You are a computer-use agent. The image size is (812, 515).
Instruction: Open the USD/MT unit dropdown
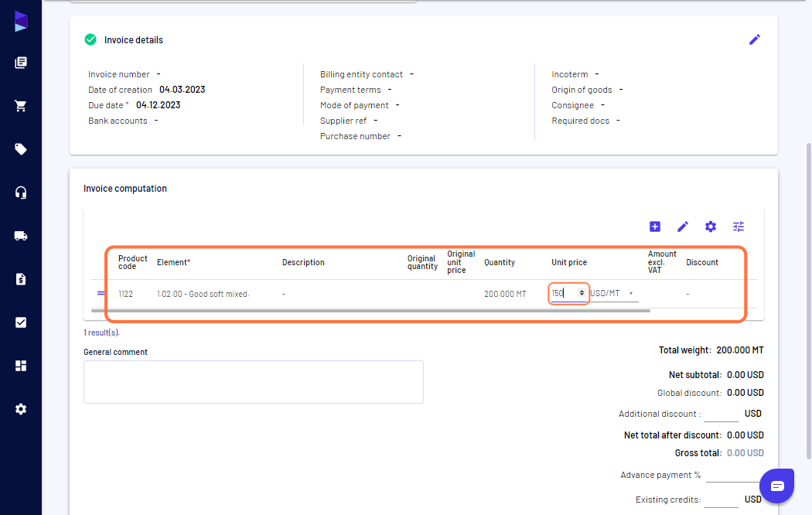614,294
